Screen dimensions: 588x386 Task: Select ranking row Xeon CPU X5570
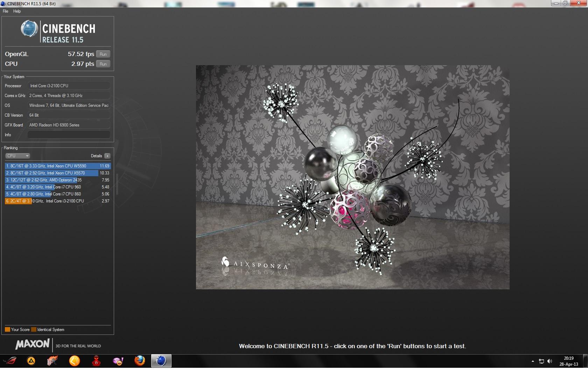coord(58,173)
